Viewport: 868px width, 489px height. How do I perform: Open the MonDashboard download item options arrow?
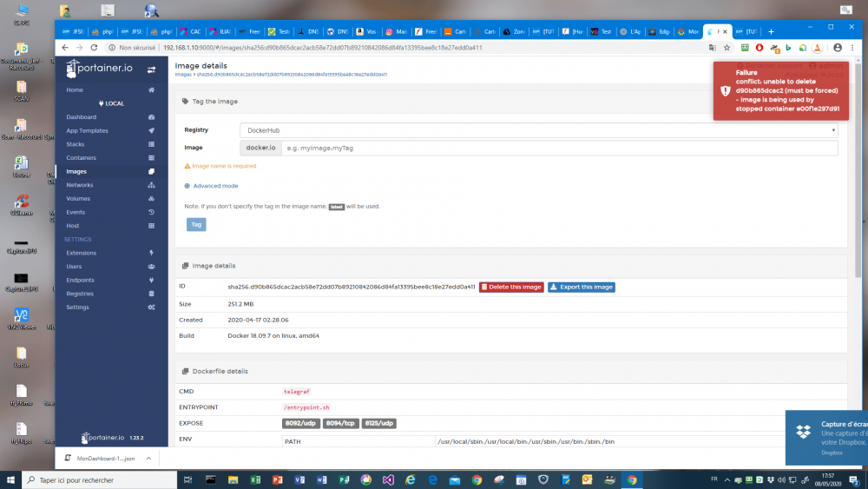tap(148, 458)
